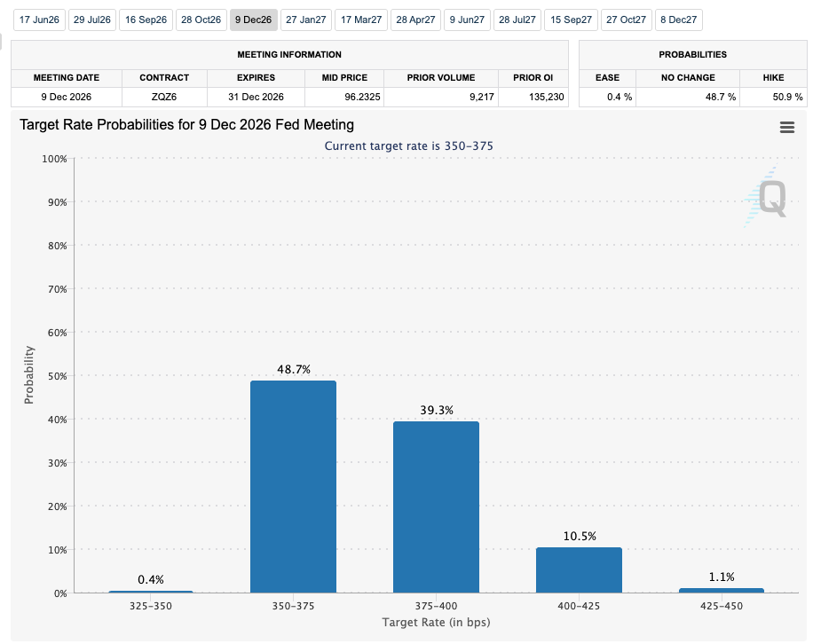This screenshot has height=644, width=813.
Task: Click the MID PRICE value 96.2325
Action: (x=362, y=97)
